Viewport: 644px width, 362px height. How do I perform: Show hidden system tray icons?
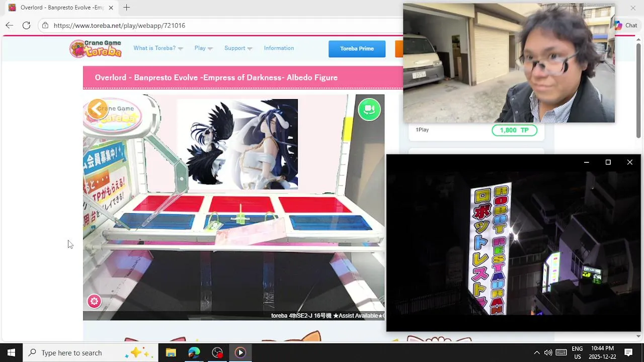click(536, 352)
